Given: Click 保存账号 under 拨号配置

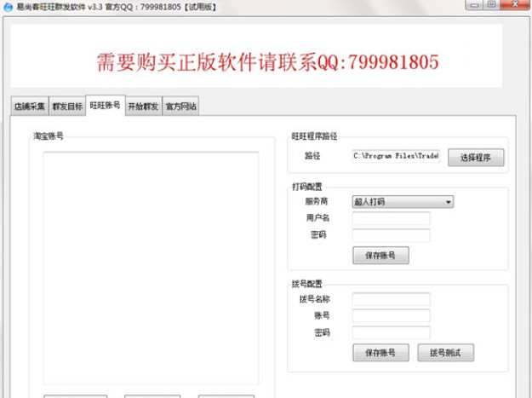Looking at the screenshot, I should (380, 353).
